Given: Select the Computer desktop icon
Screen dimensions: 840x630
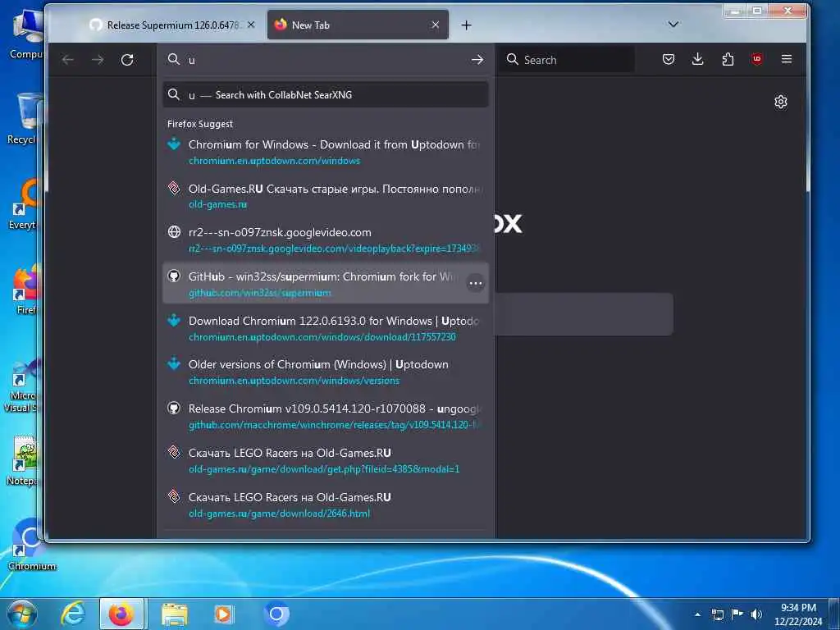Looking at the screenshot, I should coord(25,34).
